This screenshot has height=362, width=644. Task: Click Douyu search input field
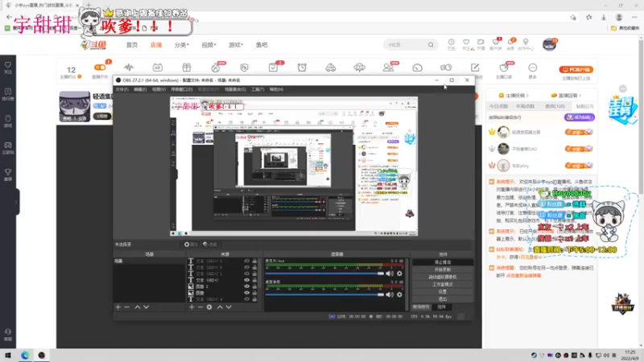tap(407, 45)
